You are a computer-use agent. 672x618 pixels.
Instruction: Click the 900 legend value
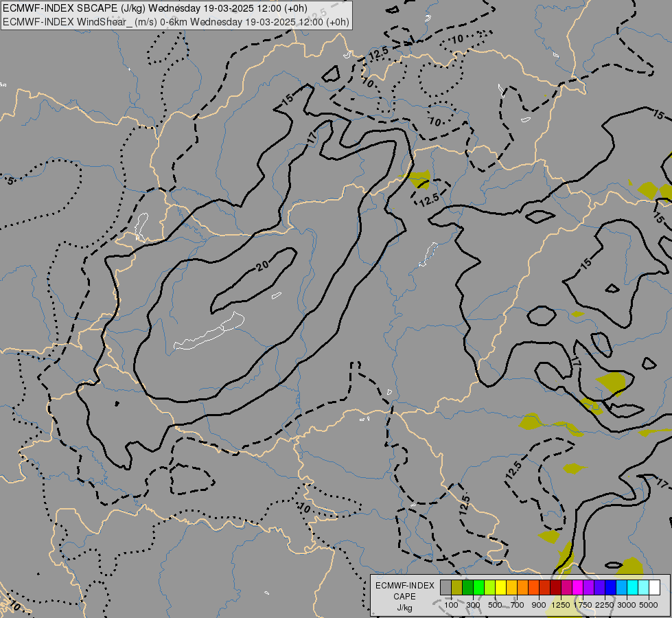(x=539, y=605)
